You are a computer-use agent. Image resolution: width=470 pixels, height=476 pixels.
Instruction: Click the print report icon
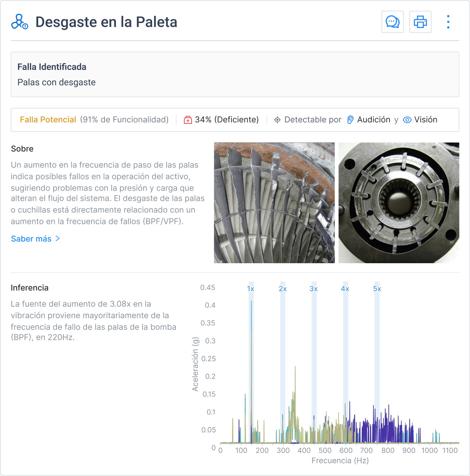[420, 22]
